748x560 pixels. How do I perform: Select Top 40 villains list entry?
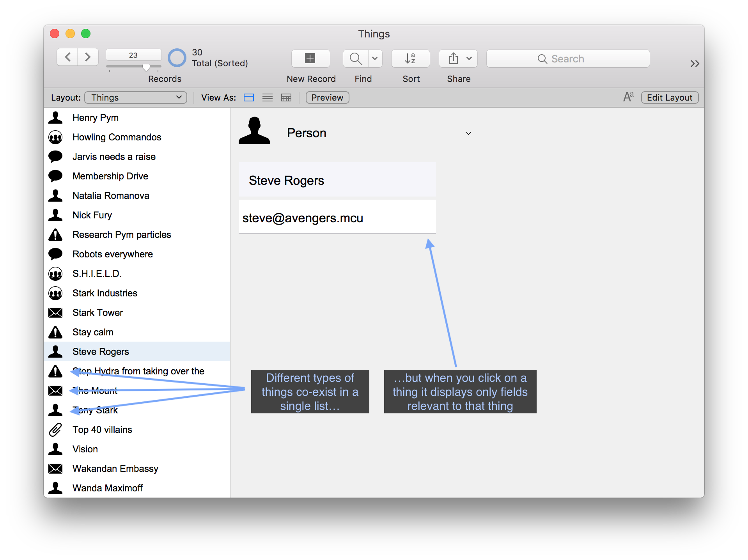(102, 430)
